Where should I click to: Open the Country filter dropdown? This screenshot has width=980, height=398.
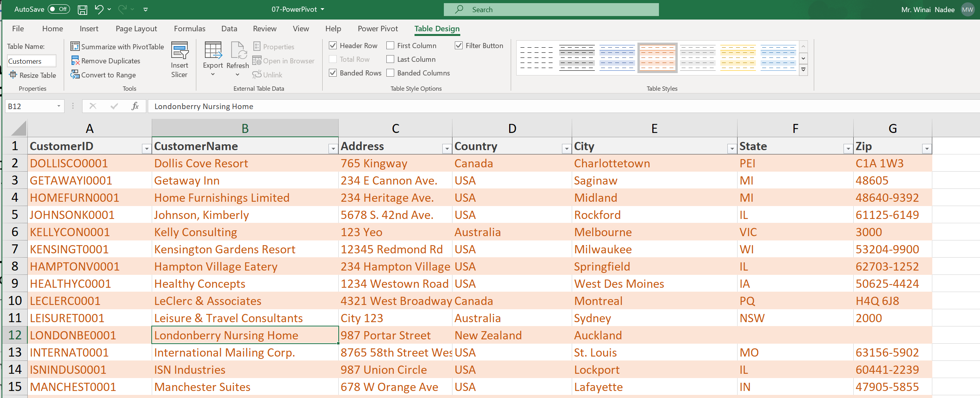coord(566,149)
